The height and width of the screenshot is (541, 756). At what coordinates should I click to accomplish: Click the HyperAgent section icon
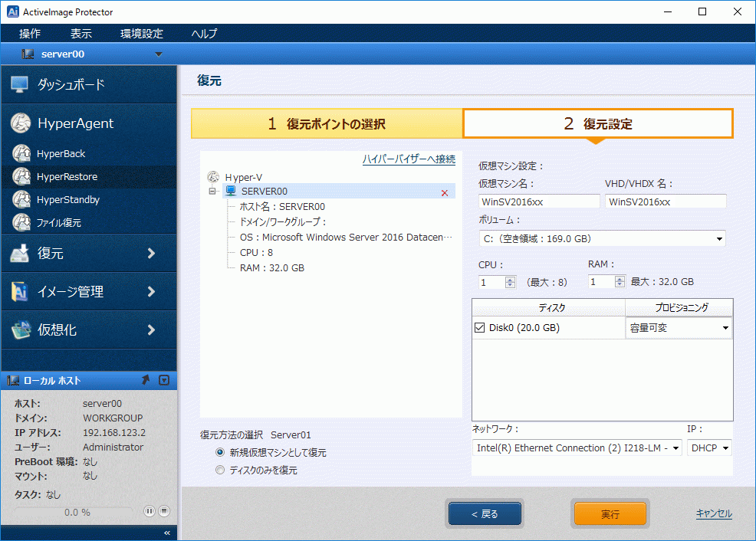pyautogui.click(x=21, y=123)
